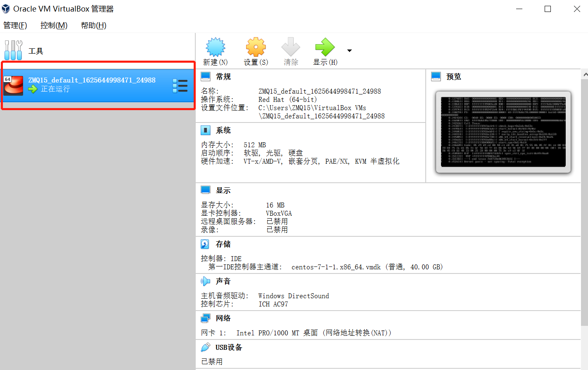Image resolution: width=588 pixels, height=370 pixels.
Task: Click the 系统 section icon
Action: coord(205,130)
